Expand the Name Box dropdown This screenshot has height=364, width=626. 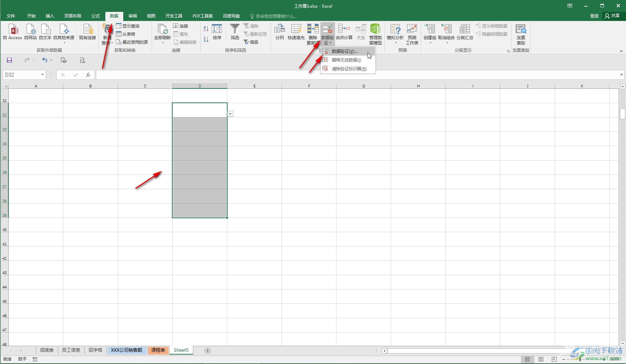[42, 75]
